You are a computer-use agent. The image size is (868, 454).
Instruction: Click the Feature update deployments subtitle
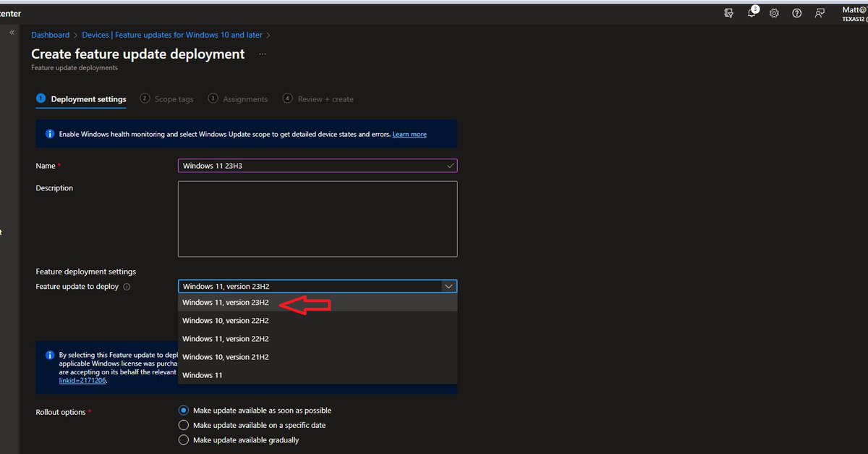[75, 68]
